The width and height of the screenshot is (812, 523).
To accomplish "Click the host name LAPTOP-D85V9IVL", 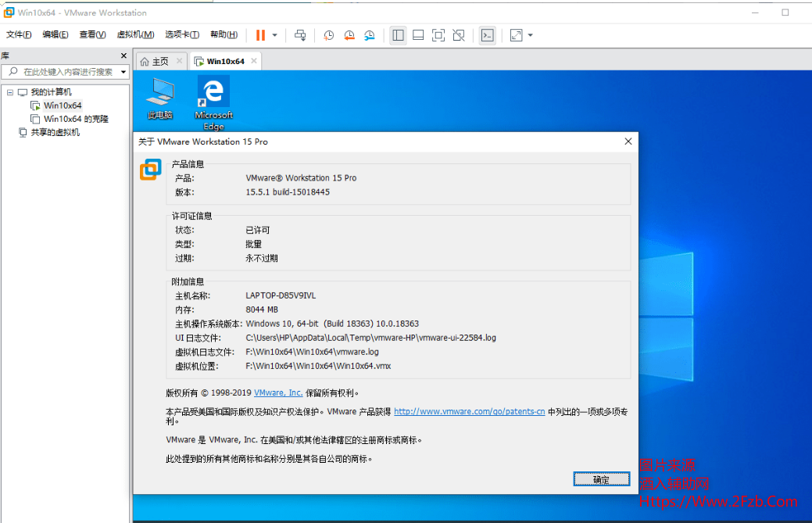I will coord(281,296).
